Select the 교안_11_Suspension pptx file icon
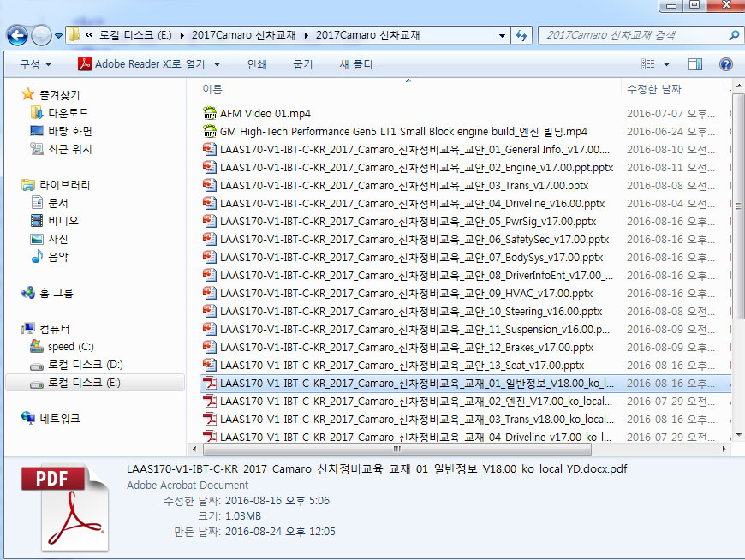The image size is (745, 560). tap(210, 329)
